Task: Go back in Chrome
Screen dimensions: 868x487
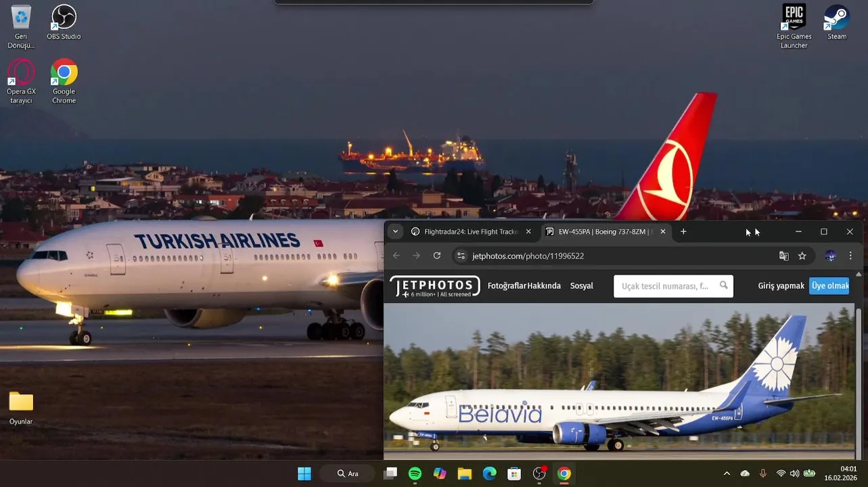Action: point(396,256)
